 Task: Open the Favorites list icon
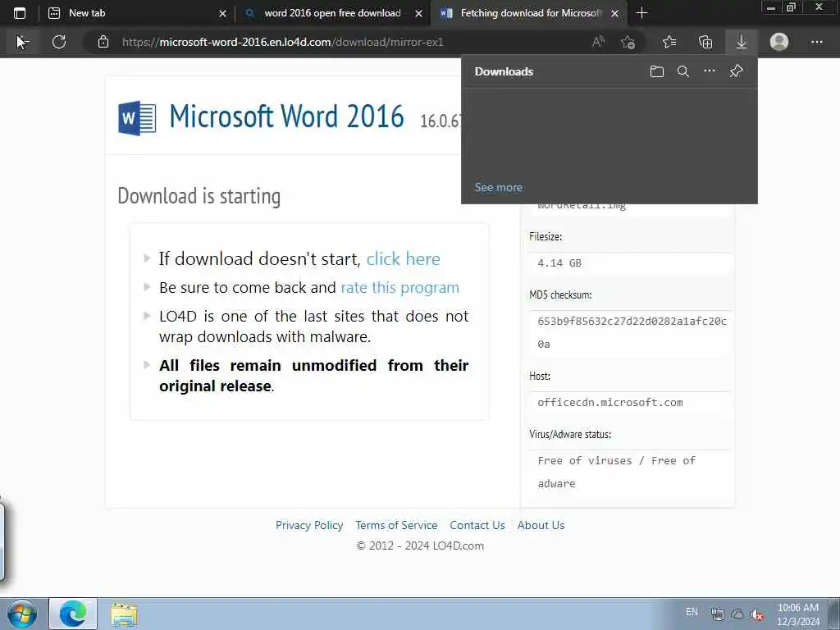click(669, 42)
